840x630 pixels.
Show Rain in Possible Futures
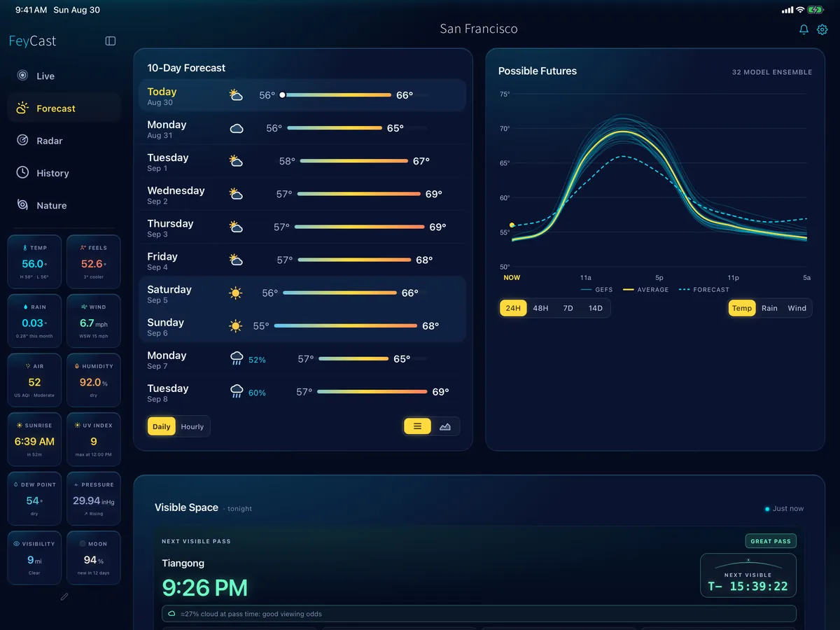pos(769,308)
